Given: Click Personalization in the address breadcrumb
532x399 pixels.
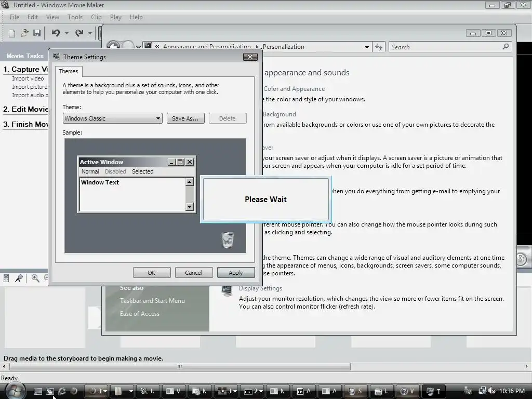Looking at the screenshot, I should [283, 47].
